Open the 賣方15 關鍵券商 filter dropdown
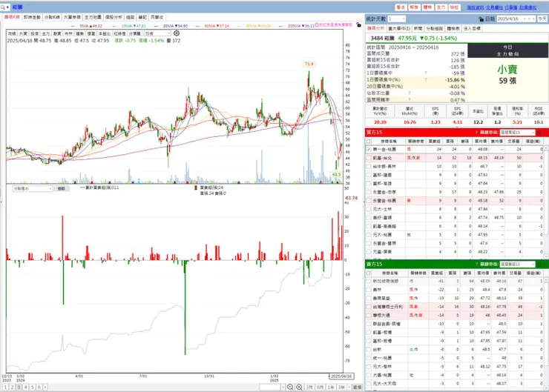The image size is (549, 392). [x=517, y=265]
